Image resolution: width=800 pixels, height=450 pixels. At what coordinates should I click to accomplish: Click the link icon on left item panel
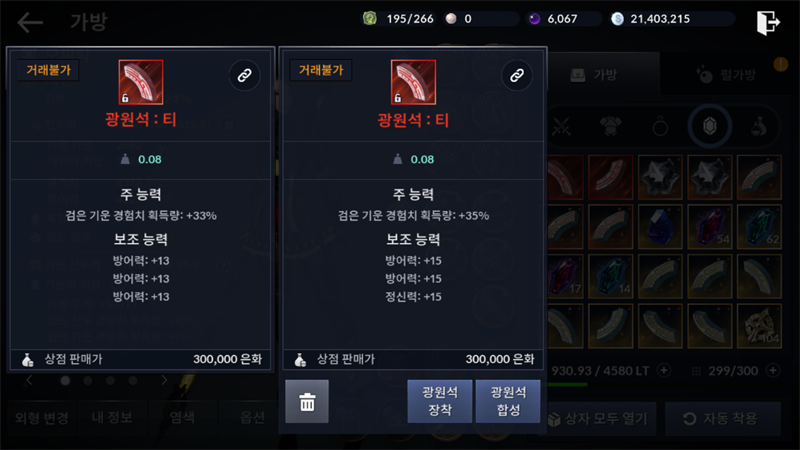click(244, 76)
